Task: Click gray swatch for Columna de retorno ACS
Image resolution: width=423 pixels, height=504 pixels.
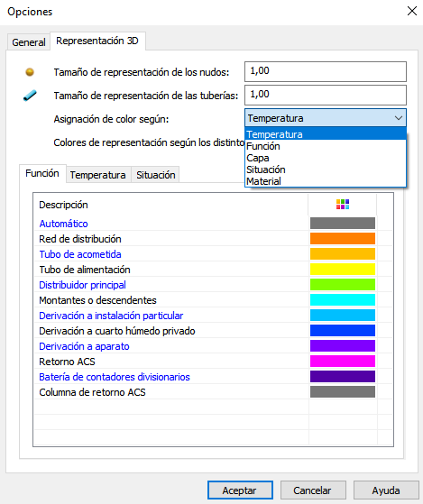Action: (x=343, y=392)
